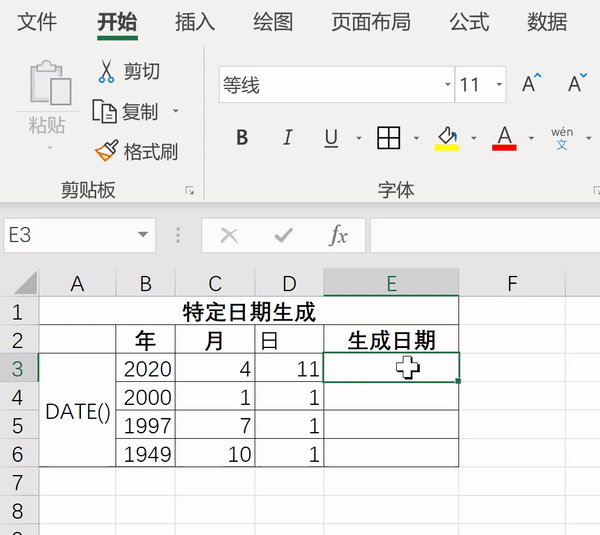The width and height of the screenshot is (600, 535).
Task: Click header cell 生成日期
Action: 391,340
